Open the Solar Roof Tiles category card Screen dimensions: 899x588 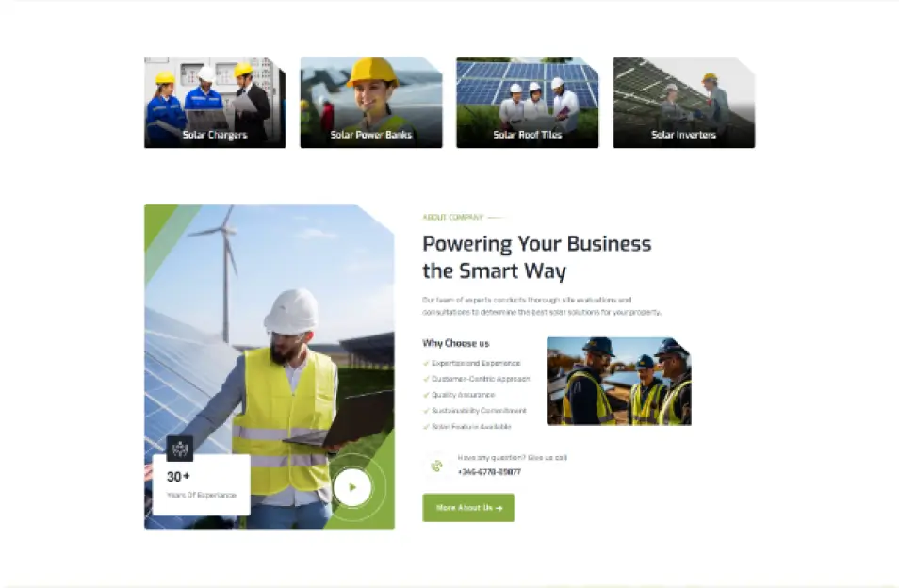coord(528,103)
